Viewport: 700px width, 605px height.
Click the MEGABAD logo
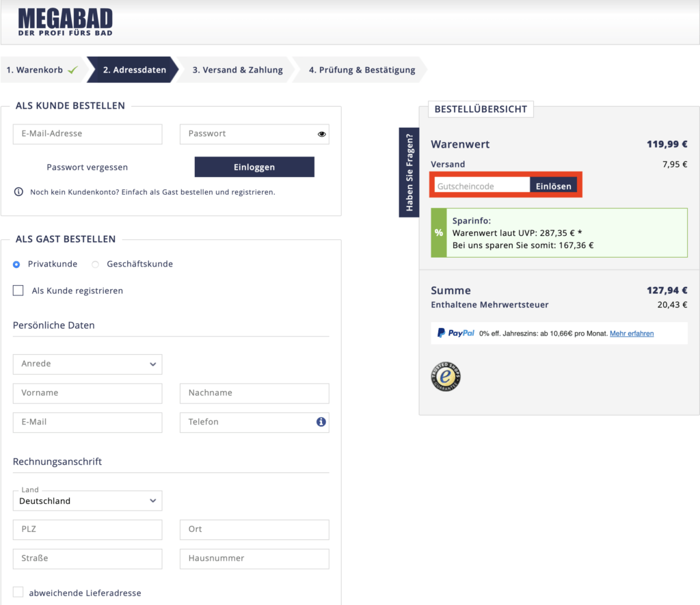coord(65,22)
